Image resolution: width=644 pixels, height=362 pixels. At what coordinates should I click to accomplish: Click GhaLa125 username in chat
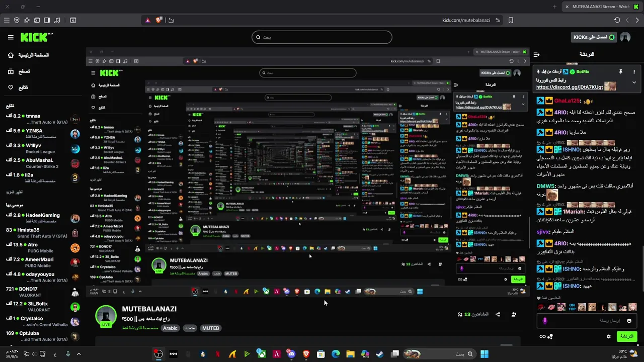tap(567, 101)
